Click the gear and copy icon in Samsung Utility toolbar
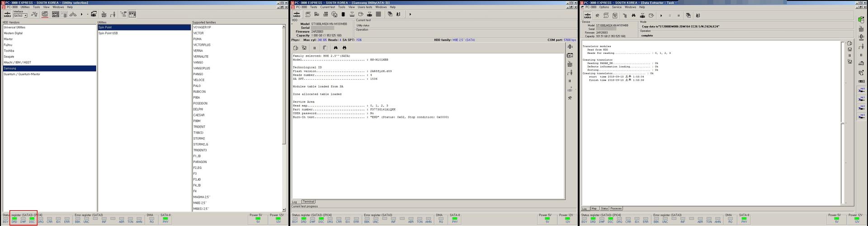868x226 pixels. tap(334, 14)
